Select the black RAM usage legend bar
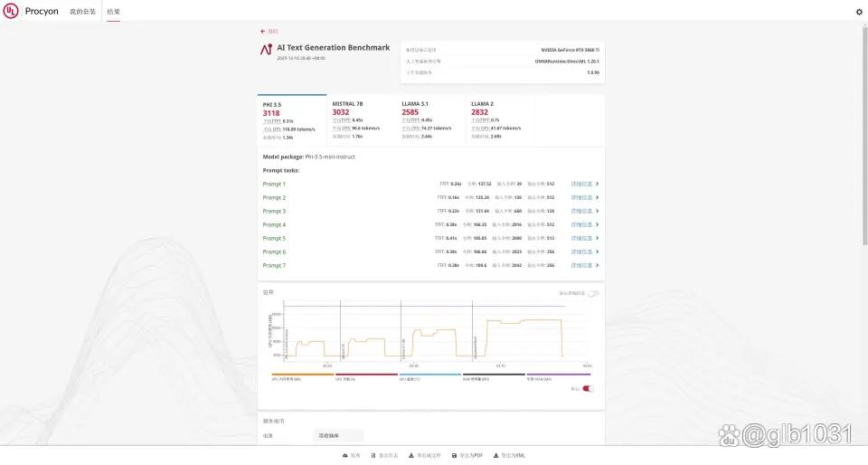The image size is (868, 465). tap(494, 375)
